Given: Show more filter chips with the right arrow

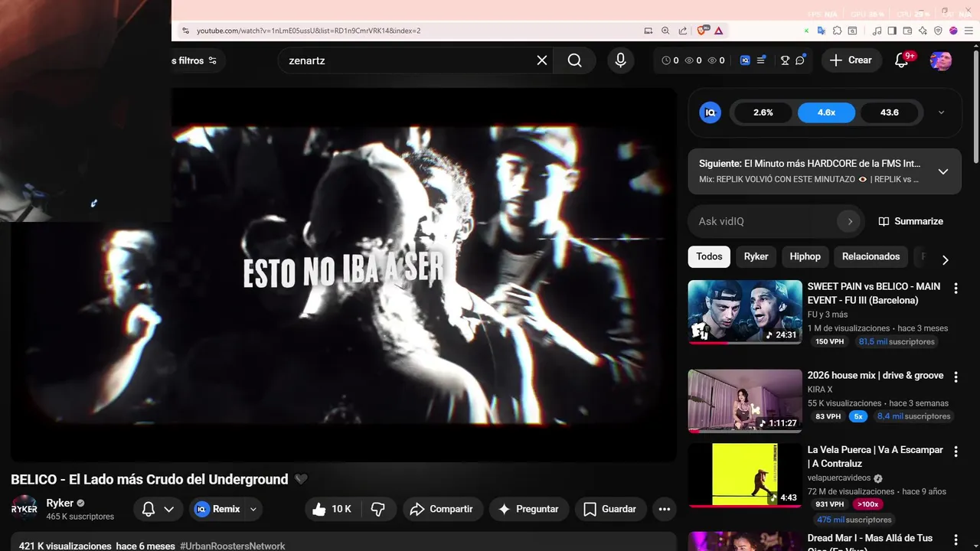Looking at the screenshot, I should pos(945,260).
